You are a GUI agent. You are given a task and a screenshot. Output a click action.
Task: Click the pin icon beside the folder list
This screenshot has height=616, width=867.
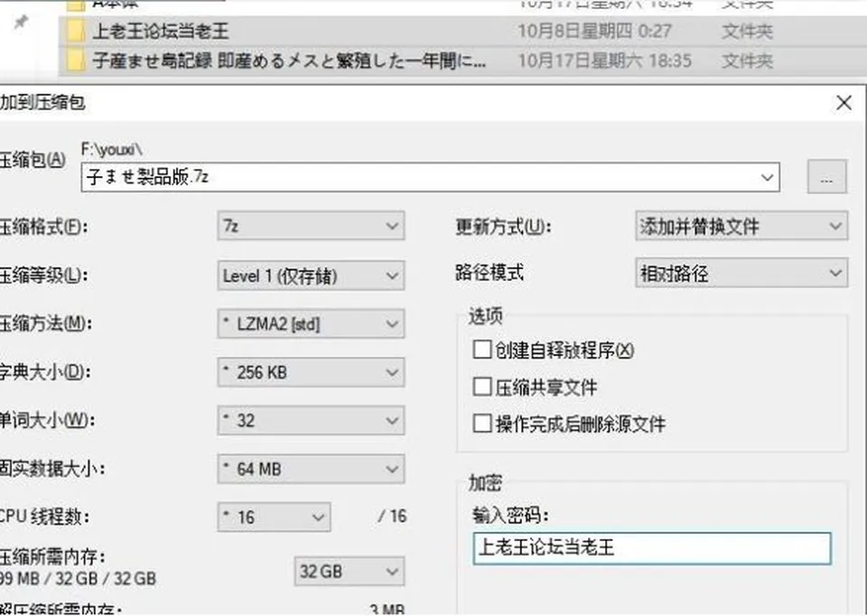point(21,23)
